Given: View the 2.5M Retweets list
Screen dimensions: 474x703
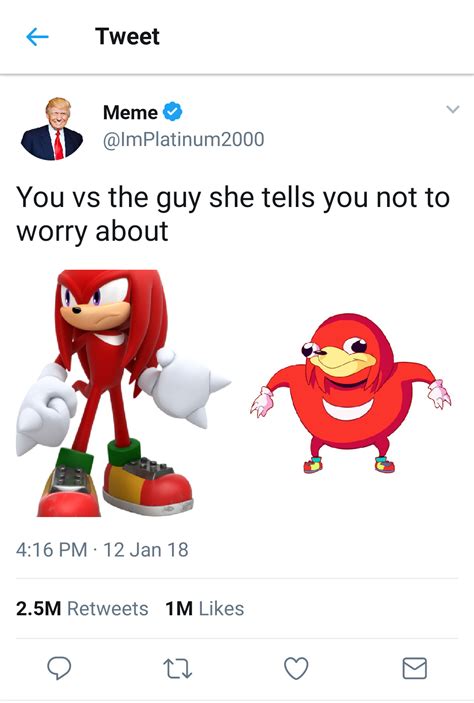Looking at the screenshot, I should [x=82, y=609].
